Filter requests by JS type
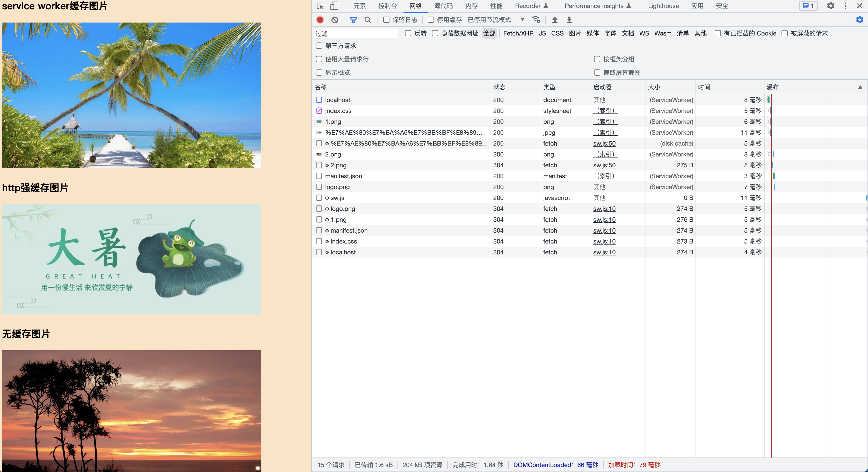868x472 pixels. [x=542, y=33]
